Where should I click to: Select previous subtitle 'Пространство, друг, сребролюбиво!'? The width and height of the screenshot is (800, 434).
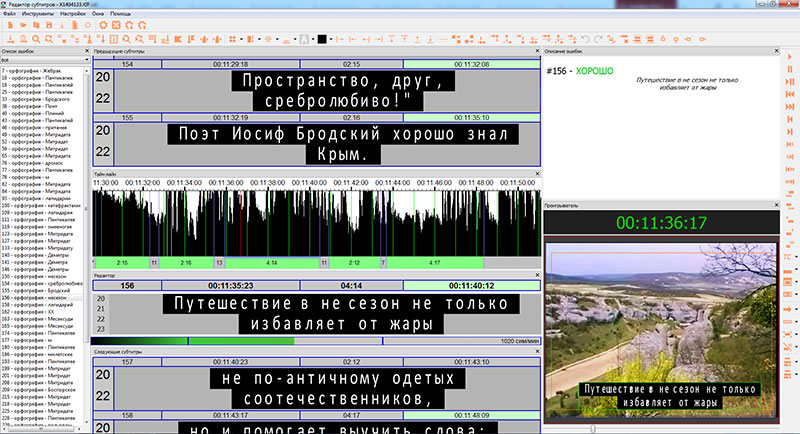click(343, 91)
